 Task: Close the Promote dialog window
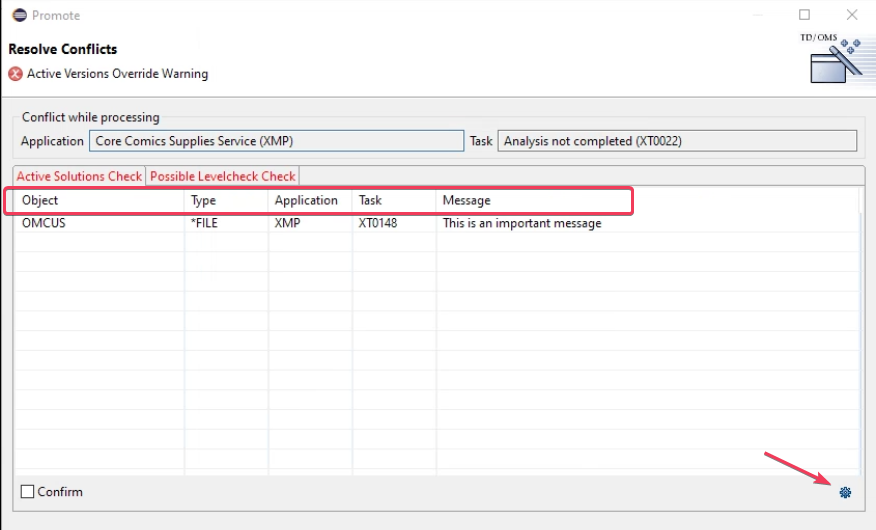852,15
